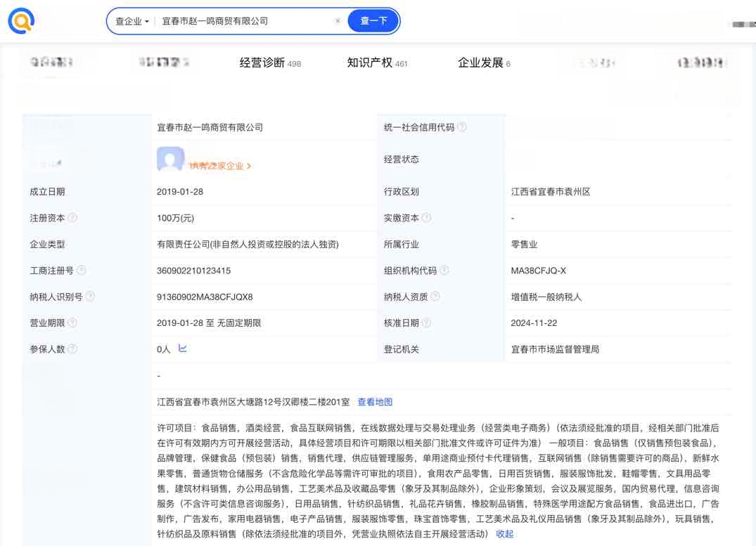Click the 0人 insured count value

[163, 349]
